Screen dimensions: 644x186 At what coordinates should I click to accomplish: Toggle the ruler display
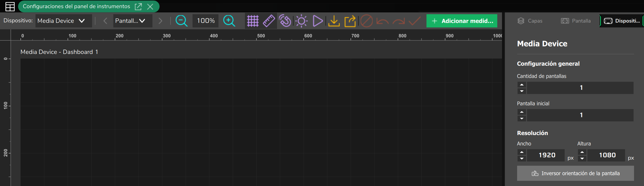coord(269,21)
